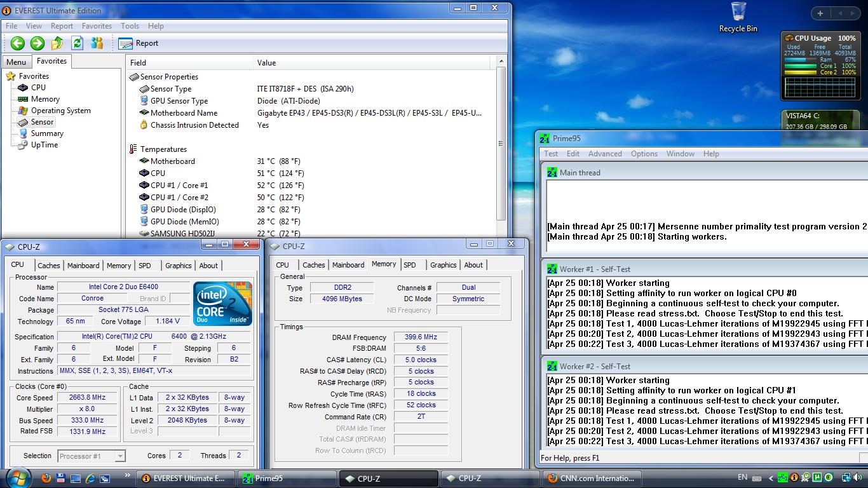Open the Windows Start orb
Viewport: 868px width, 488px height.
click(18, 477)
